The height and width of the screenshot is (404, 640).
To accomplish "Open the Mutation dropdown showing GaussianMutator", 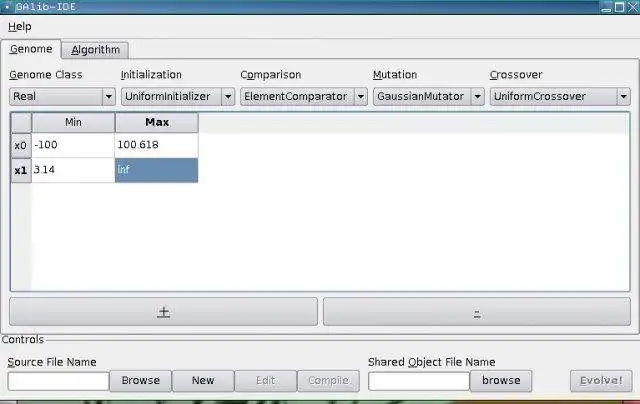I will point(429,97).
